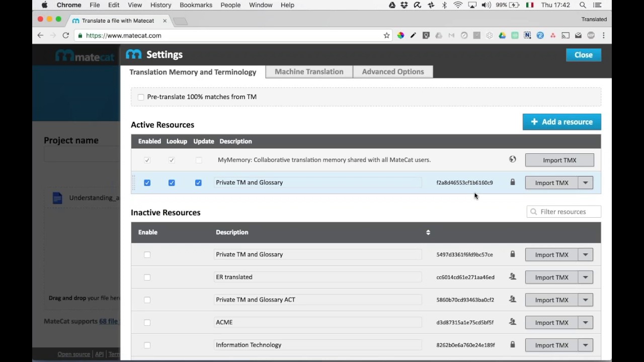
Task: Open the History menu
Action: (x=160, y=5)
